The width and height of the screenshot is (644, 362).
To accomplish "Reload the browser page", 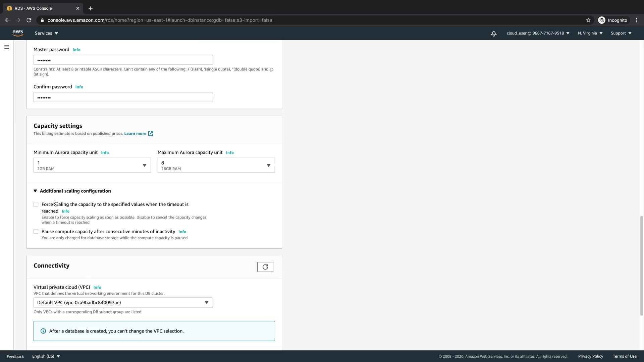I will coord(29,20).
